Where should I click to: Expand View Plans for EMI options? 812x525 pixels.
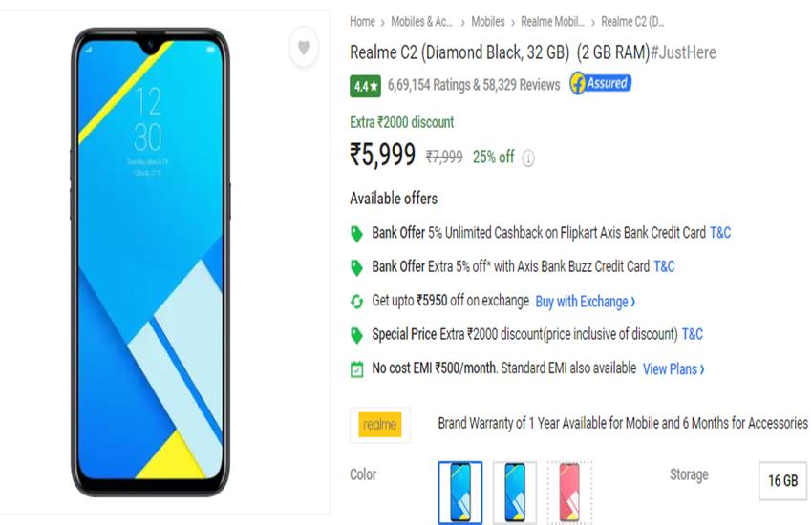[x=673, y=369]
